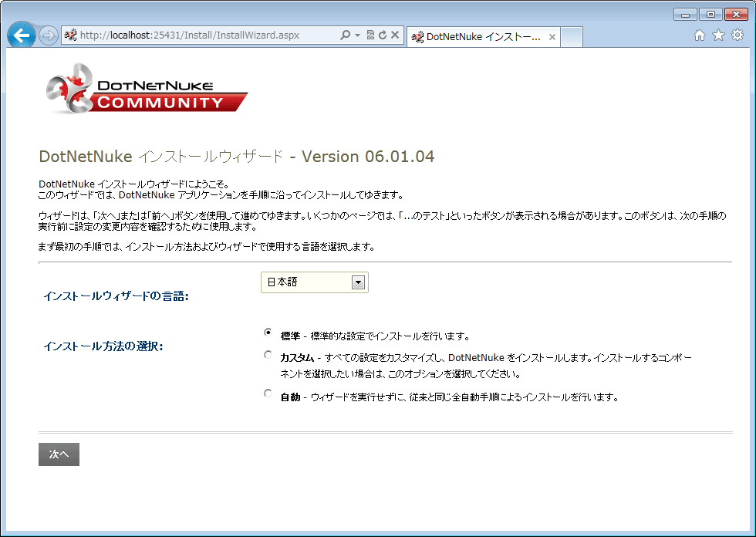Select the カスタム install method radio button

click(268, 355)
